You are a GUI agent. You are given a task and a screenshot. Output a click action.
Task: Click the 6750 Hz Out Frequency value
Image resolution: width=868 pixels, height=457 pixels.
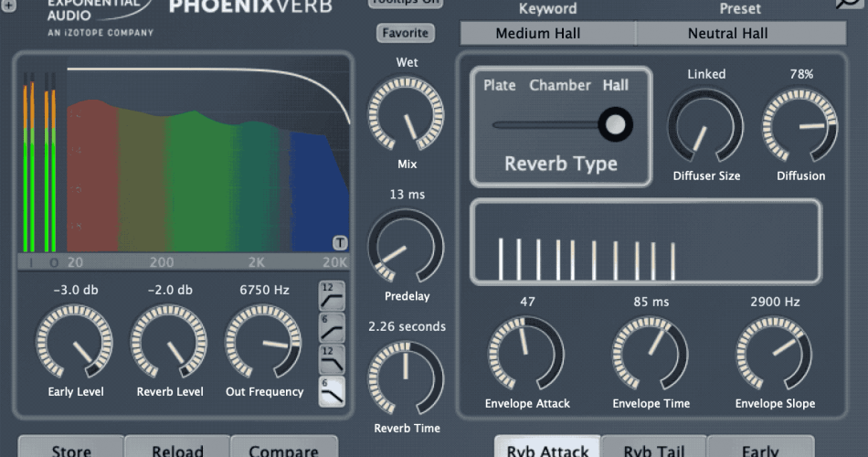(x=264, y=291)
